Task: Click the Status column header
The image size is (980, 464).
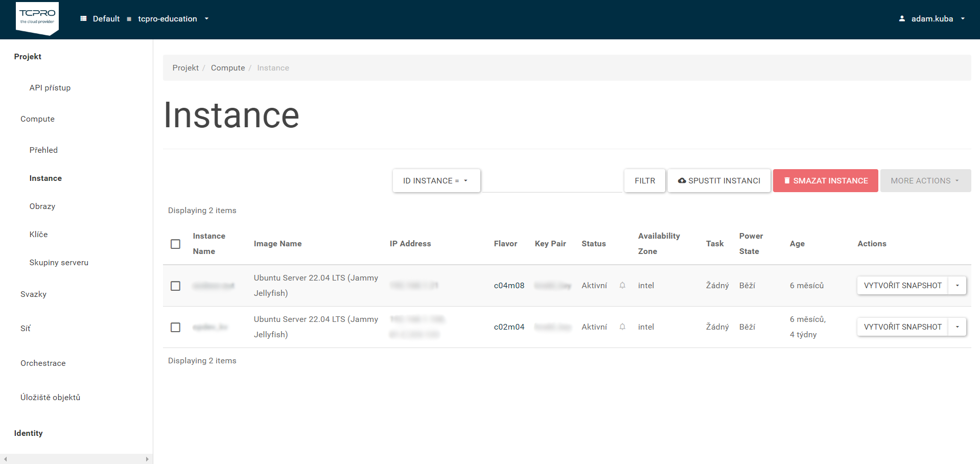Action: click(x=594, y=244)
